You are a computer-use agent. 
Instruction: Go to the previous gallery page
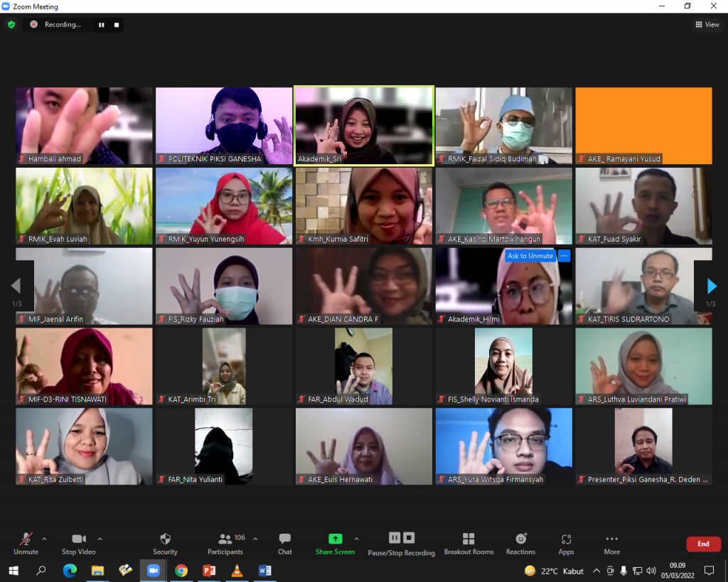pos(16,286)
